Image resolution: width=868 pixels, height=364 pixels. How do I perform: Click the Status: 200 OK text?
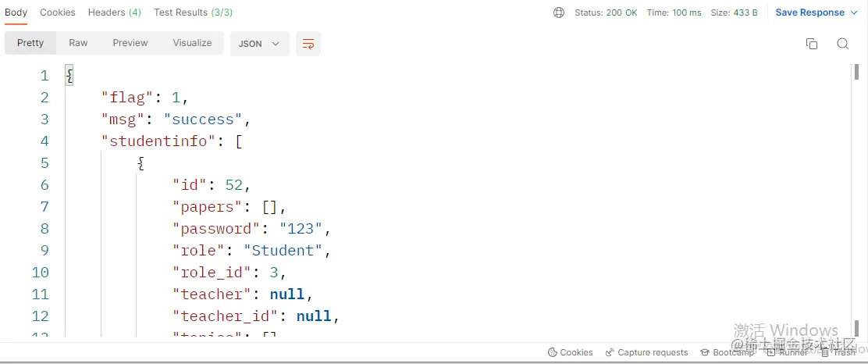click(x=607, y=12)
